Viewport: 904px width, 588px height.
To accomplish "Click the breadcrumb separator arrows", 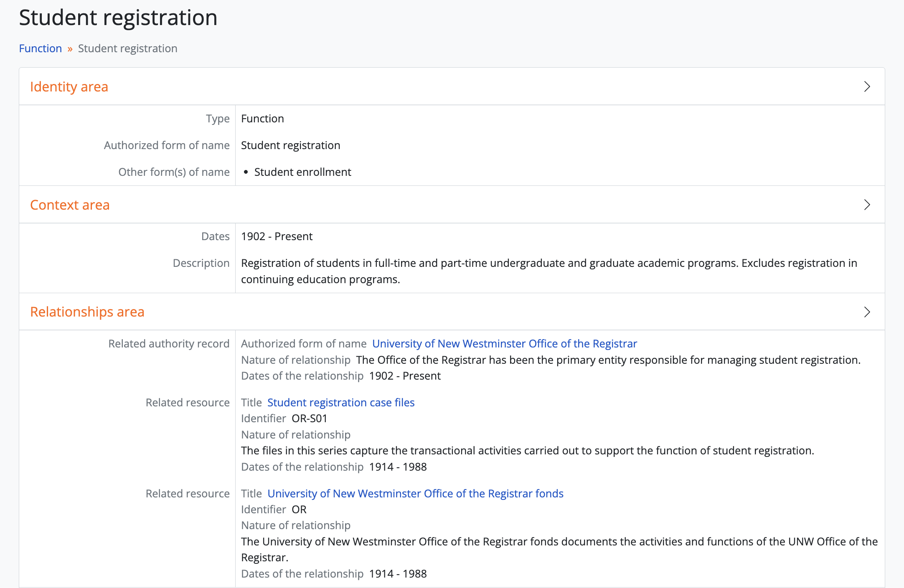I will pyautogui.click(x=70, y=49).
